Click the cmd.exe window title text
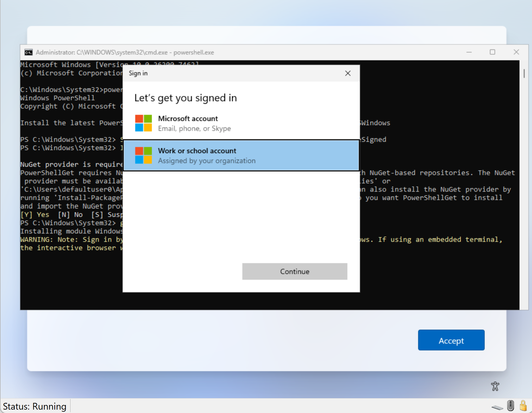The width and height of the screenshot is (532, 413). click(125, 52)
